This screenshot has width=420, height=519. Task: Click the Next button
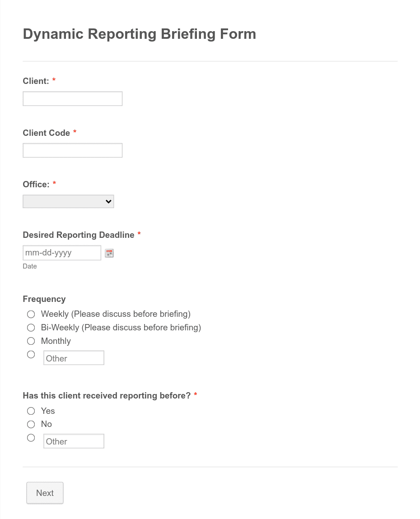[45, 492]
